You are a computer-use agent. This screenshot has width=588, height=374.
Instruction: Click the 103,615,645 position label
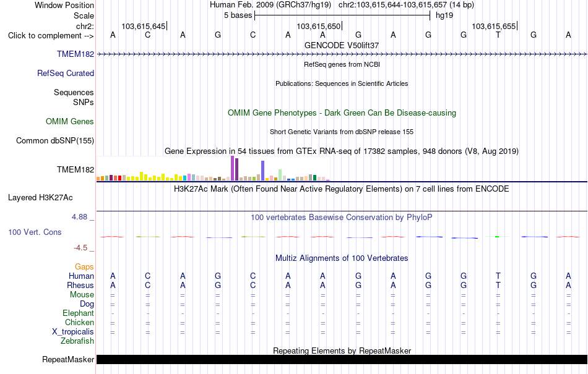[x=143, y=26]
